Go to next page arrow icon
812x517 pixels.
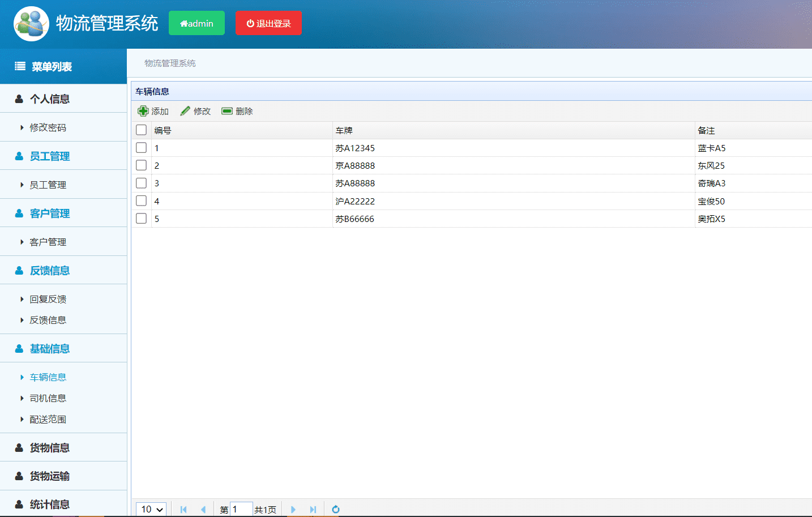tap(293, 509)
